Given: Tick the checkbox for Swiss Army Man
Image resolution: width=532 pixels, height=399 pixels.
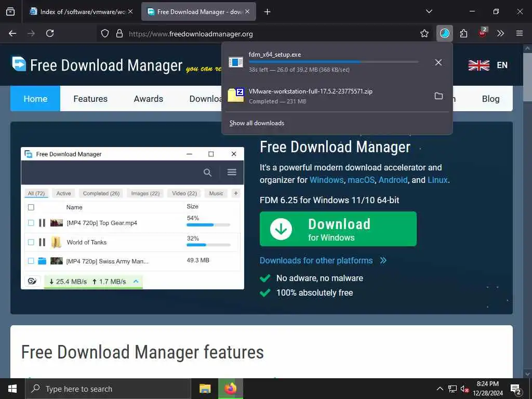Looking at the screenshot, I should (x=31, y=261).
